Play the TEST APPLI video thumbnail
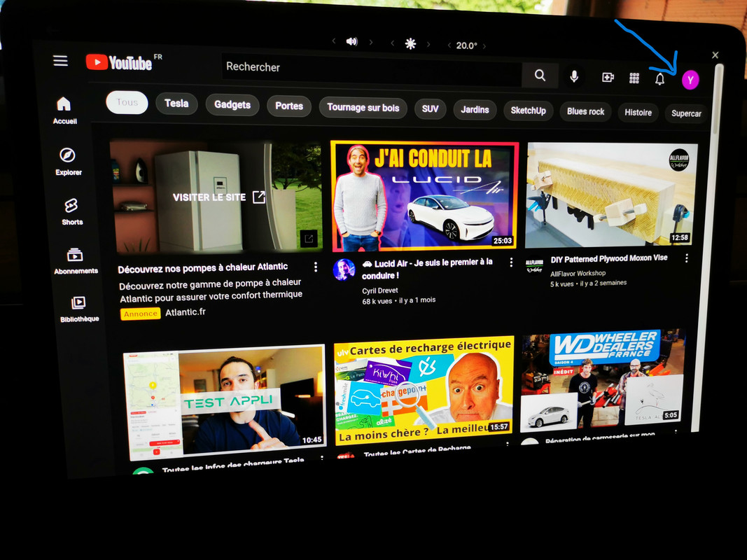 (225, 402)
